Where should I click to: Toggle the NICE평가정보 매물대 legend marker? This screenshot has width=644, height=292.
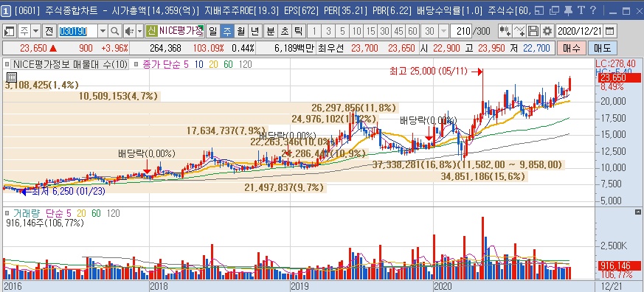tap(7, 64)
